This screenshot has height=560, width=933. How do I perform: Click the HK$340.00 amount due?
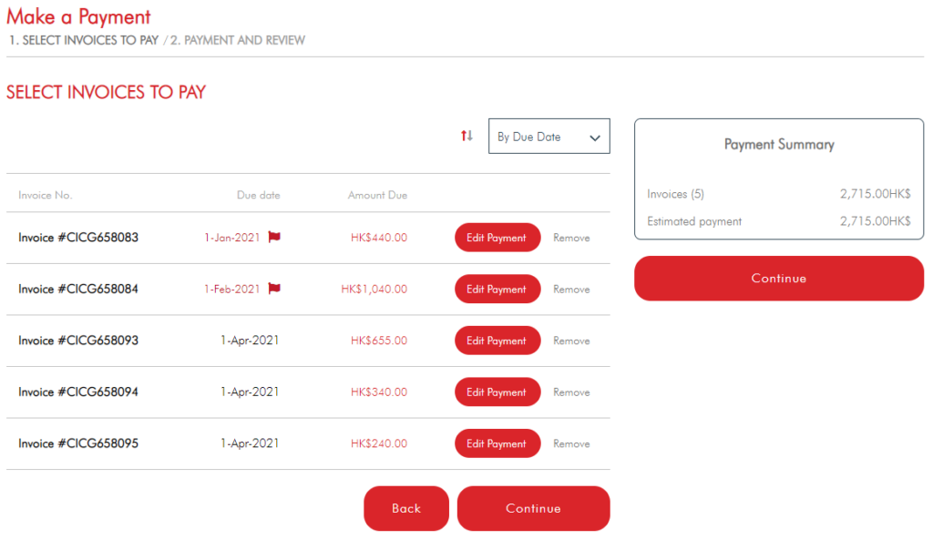click(x=379, y=392)
